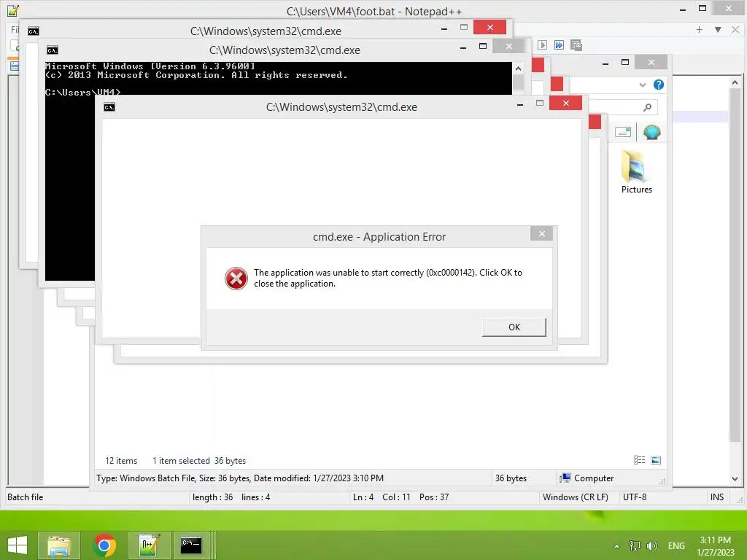
Task: Click the Explorer search magnifier icon
Action: coord(647,108)
